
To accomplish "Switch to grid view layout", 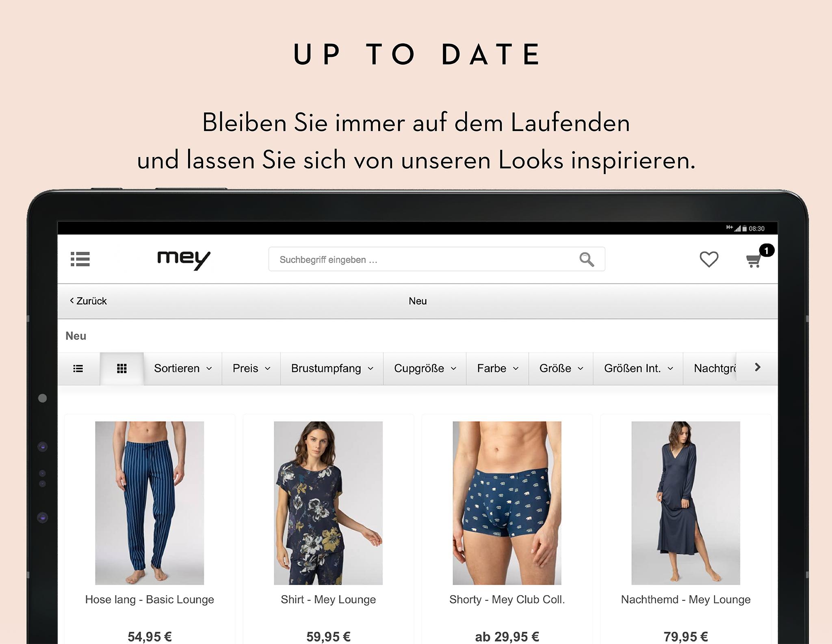I will tap(122, 368).
